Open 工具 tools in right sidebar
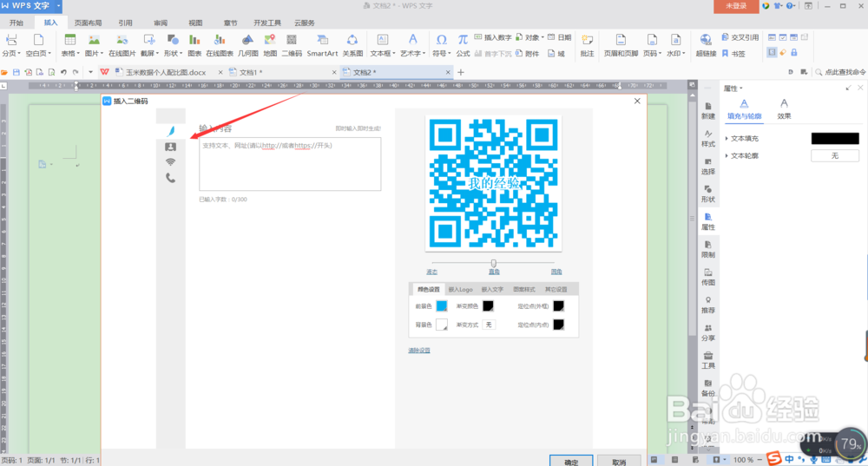Image resolution: width=868 pixels, height=466 pixels. coord(708,360)
